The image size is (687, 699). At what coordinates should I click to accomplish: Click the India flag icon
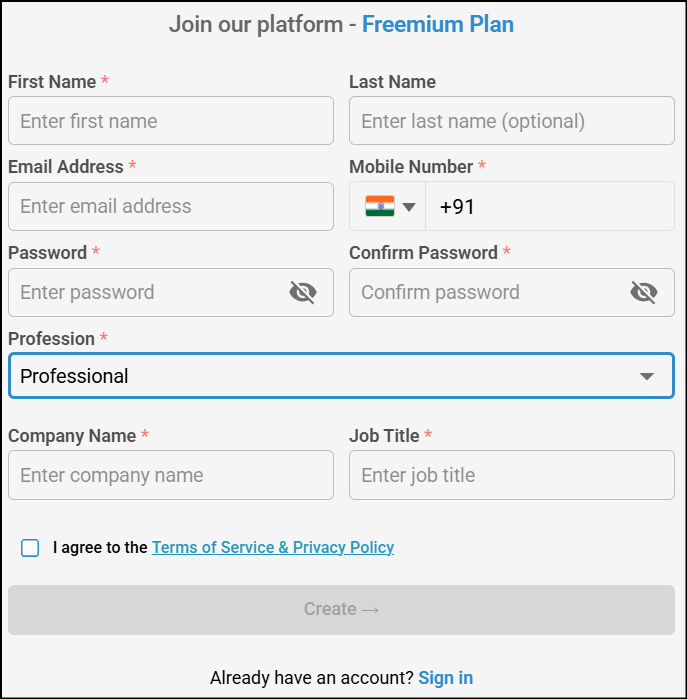(x=380, y=206)
